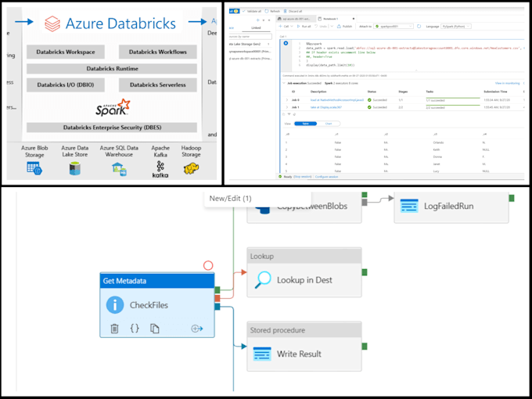
Task: Click the Azure Blob Storage icon
Action: pos(34,168)
